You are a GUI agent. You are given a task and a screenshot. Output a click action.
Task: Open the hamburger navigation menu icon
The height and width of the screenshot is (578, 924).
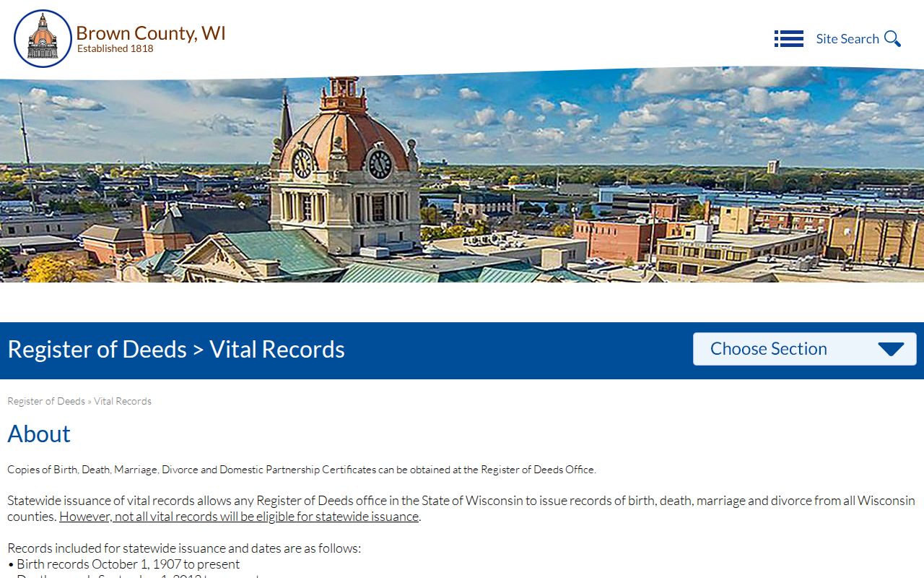(789, 39)
